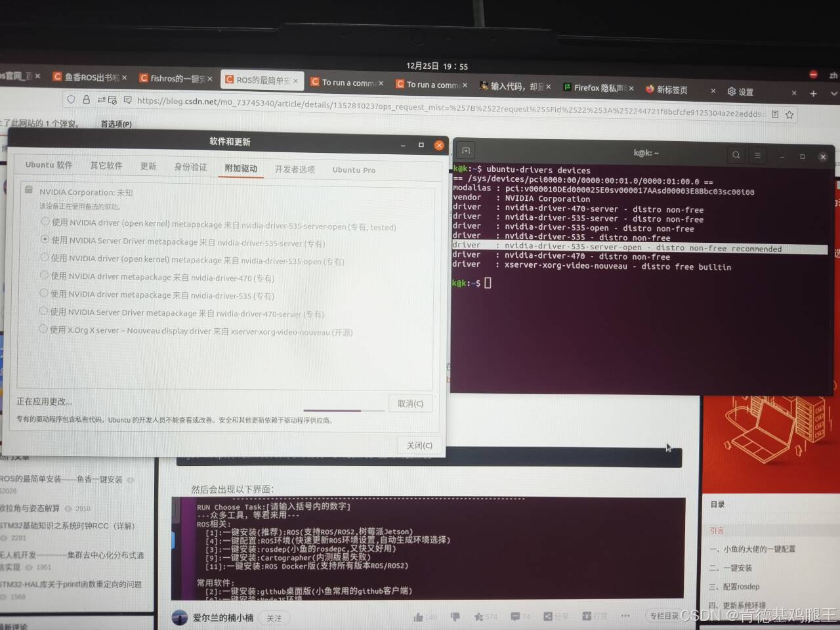Image resolution: width=840 pixels, height=630 pixels.
Task: Open the Ubuntu Pro tab
Action: pyautogui.click(x=354, y=170)
